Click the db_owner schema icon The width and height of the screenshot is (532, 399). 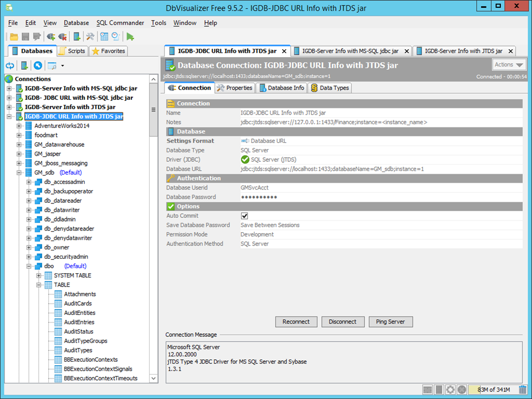pyautogui.click(x=38, y=247)
